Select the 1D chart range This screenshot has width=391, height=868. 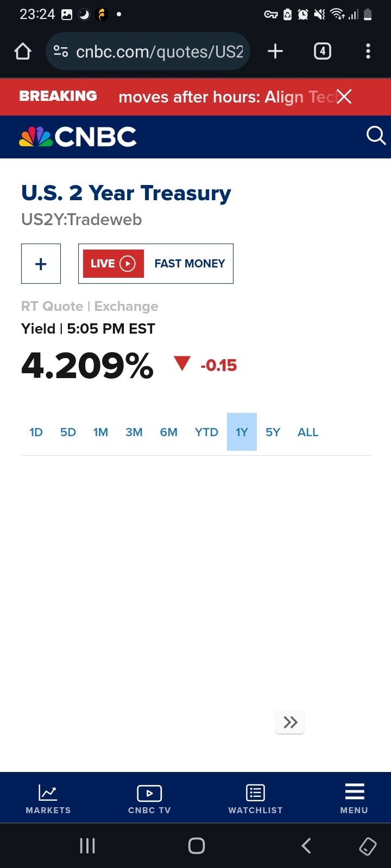click(36, 432)
